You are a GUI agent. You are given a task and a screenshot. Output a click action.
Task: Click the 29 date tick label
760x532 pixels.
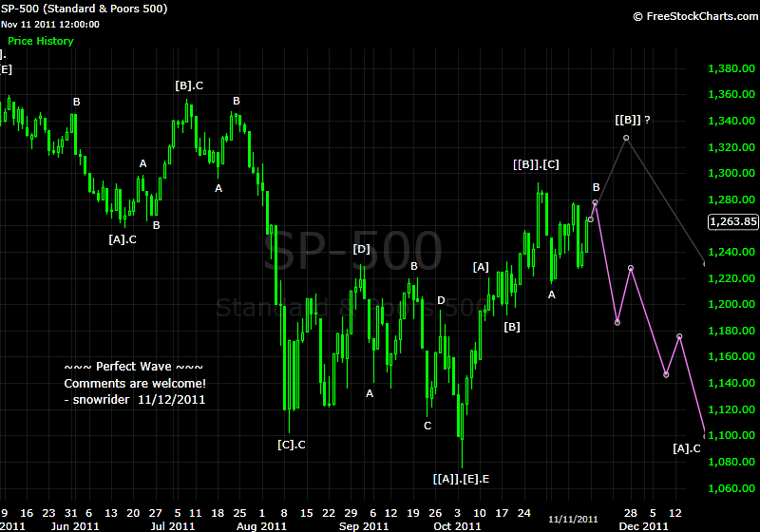pyautogui.click(x=351, y=513)
